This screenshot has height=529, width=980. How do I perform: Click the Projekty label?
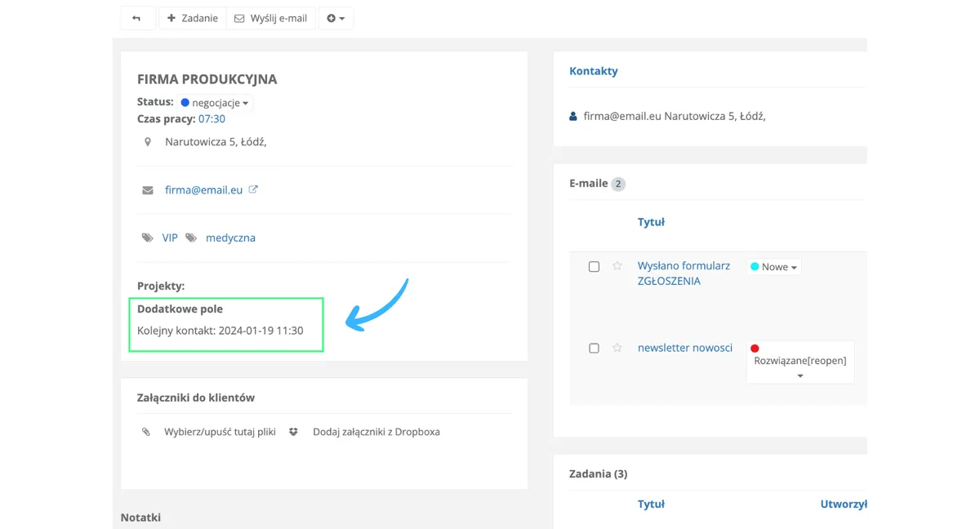click(x=161, y=286)
